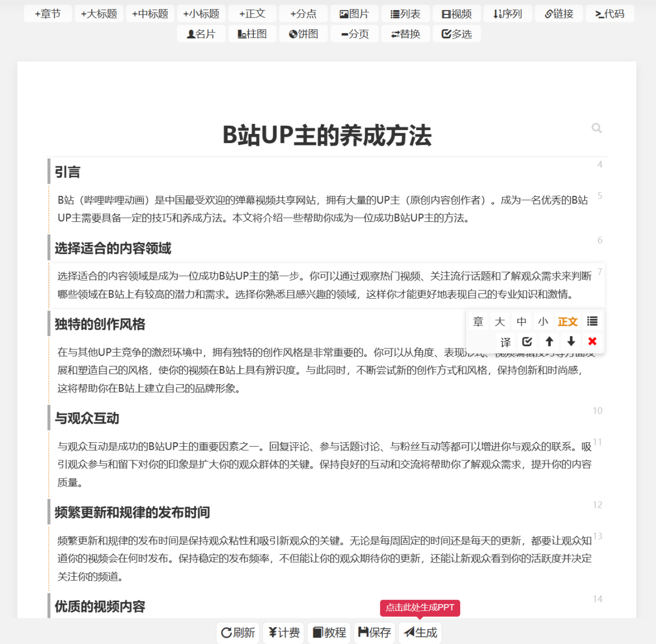Insert a 视频 video
656x644 pixels.
pos(457,14)
